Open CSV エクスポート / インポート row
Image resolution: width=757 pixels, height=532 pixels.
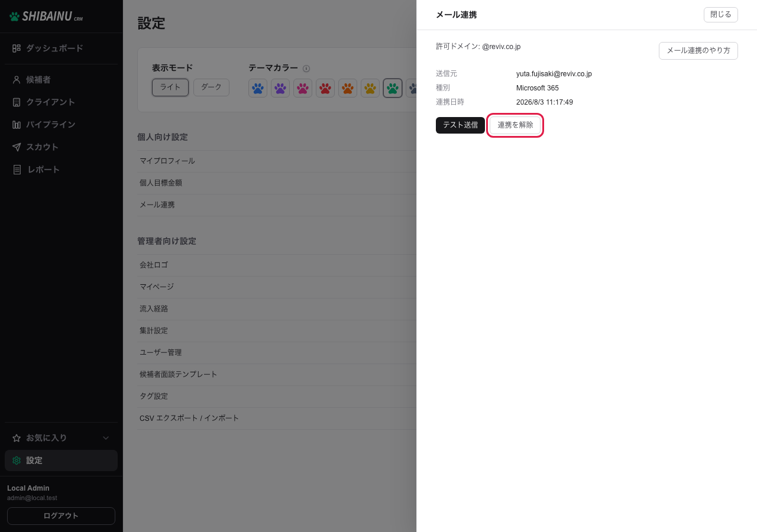point(277,419)
